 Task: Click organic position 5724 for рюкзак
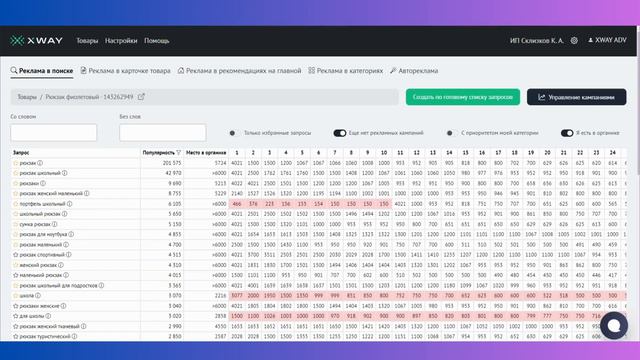tap(220, 163)
